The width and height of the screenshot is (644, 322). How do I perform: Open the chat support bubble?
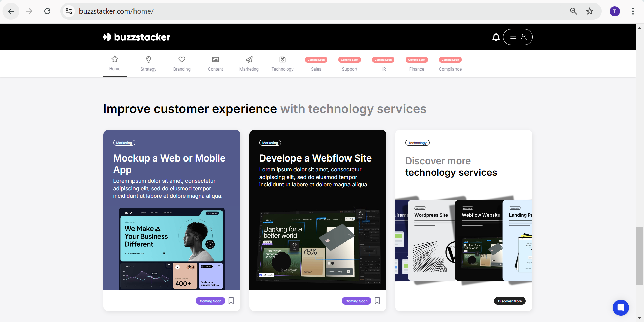point(621,308)
